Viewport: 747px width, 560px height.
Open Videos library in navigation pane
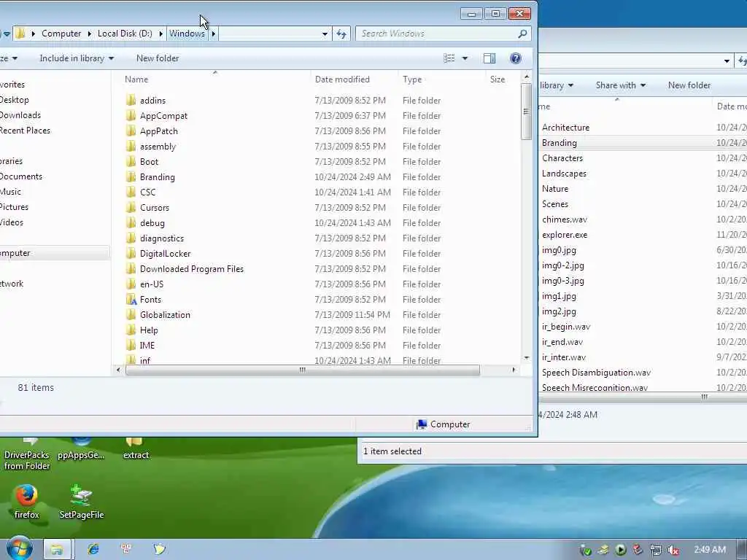12,222
